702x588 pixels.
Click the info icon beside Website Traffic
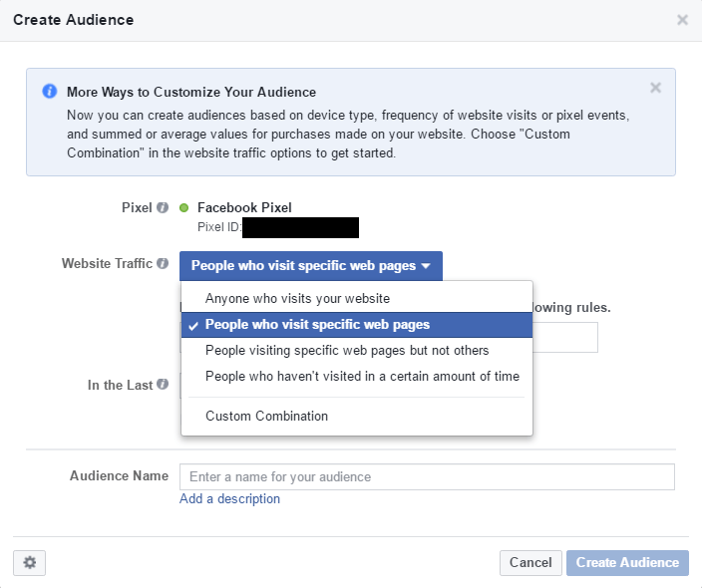[163, 263]
